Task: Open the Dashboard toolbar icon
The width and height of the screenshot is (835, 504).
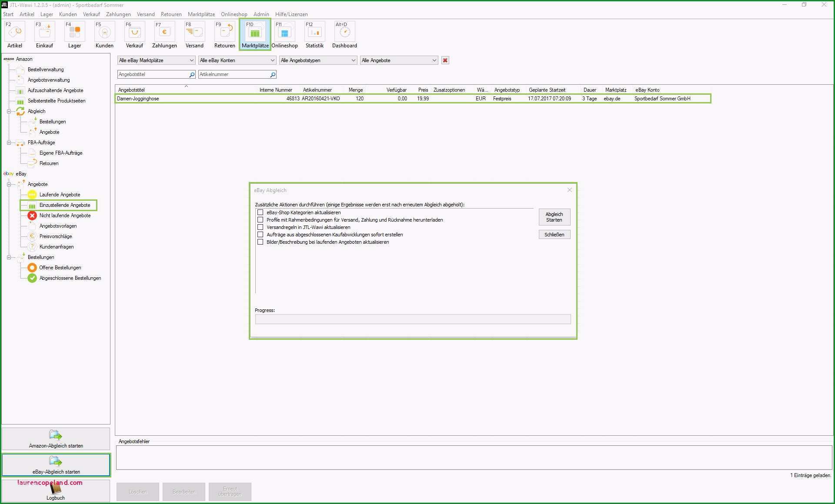Action: (344, 35)
